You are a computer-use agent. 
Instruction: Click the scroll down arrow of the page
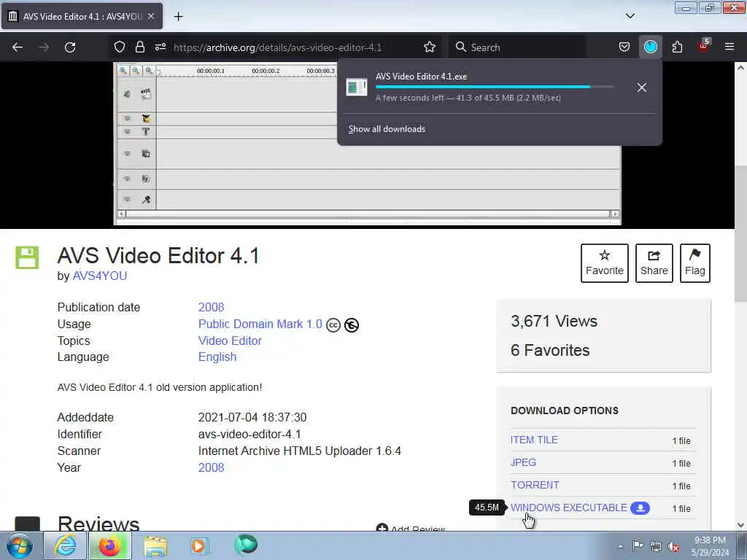point(740,525)
